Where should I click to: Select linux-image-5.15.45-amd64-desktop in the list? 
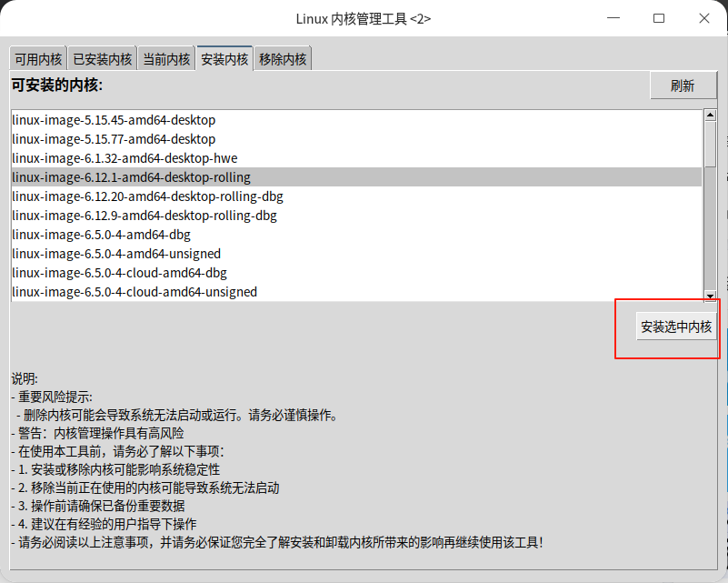click(356, 120)
